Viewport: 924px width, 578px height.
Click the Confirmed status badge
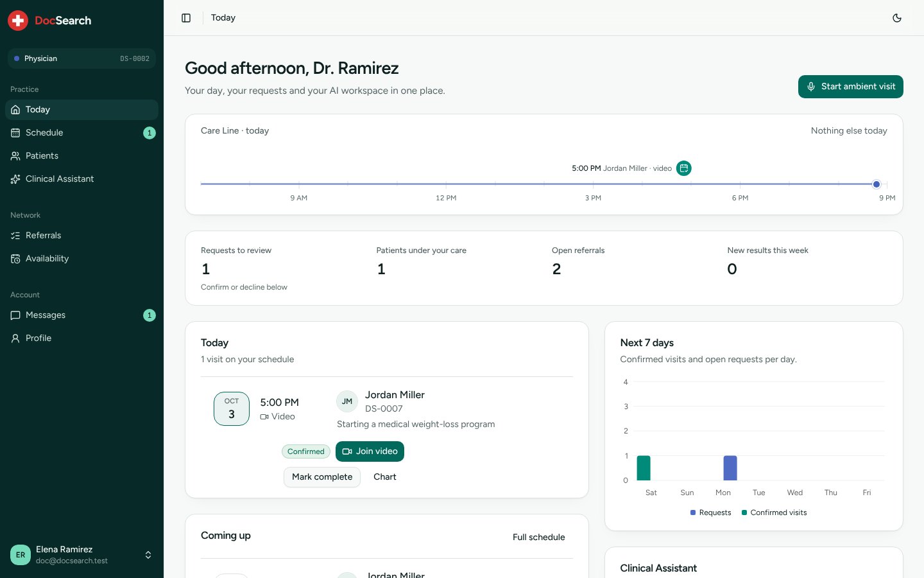point(306,451)
